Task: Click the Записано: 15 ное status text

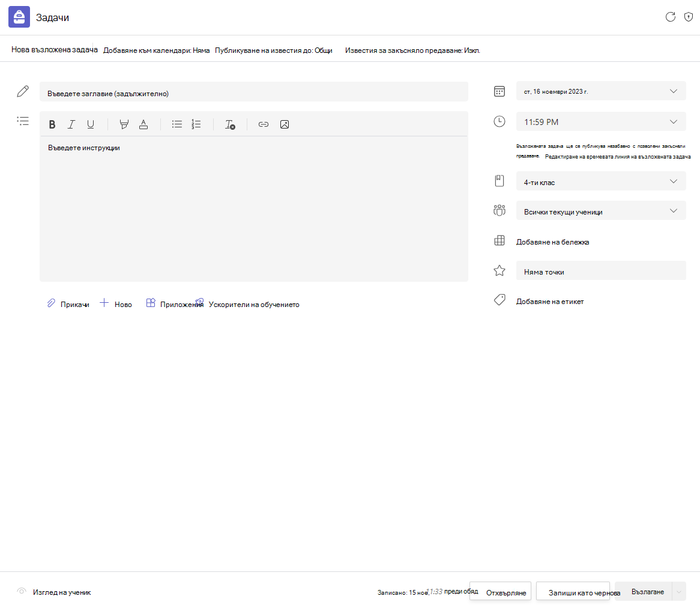Action: click(x=403, y=592)
